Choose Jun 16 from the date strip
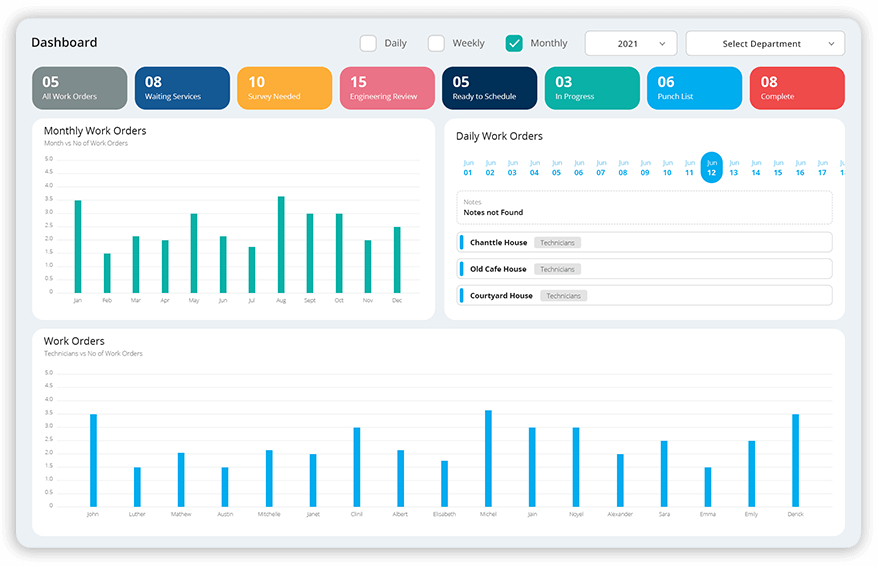 pos(800,167)
